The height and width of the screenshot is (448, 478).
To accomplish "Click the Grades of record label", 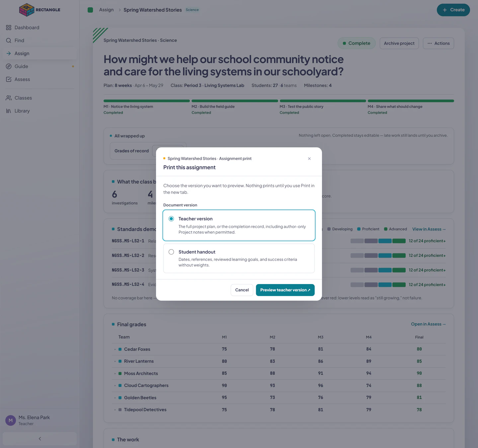I will (131, 151).
